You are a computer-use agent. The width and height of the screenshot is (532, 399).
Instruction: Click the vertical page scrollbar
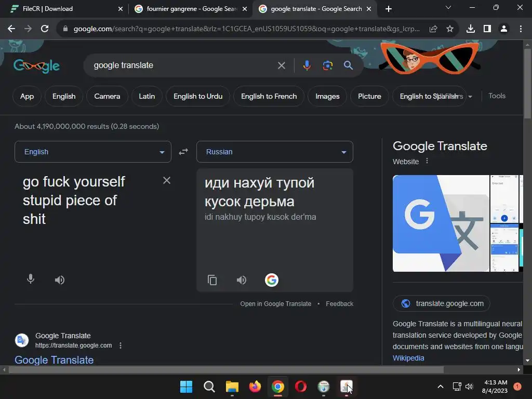point(527,84)
